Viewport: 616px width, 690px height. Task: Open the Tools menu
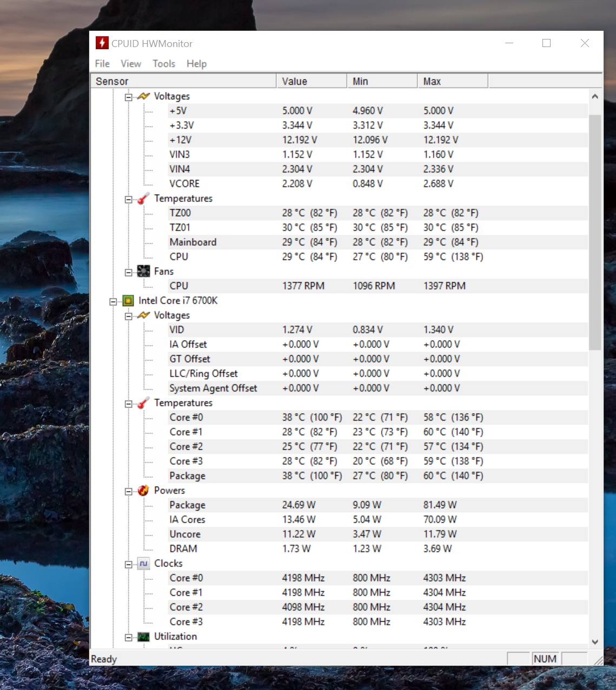click(x=163, y=63)
